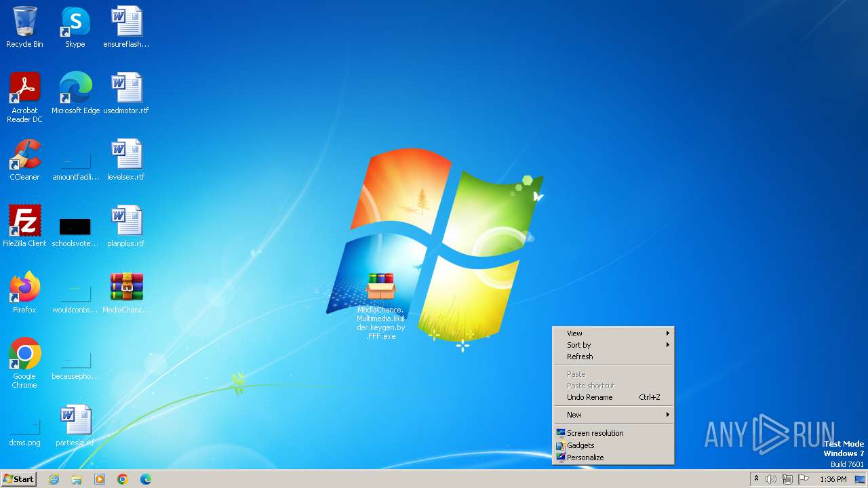Select the FileZilla Client shortcut
Viewport: 868px width, 488px height.
(24, 226)
